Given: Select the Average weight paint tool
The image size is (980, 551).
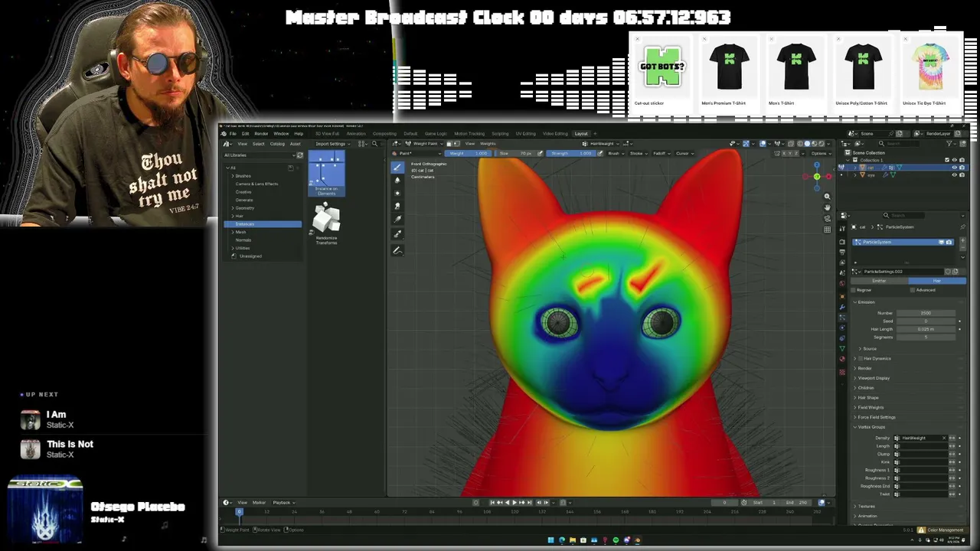Looking at the screenshot, I should [x=397, y=193].
